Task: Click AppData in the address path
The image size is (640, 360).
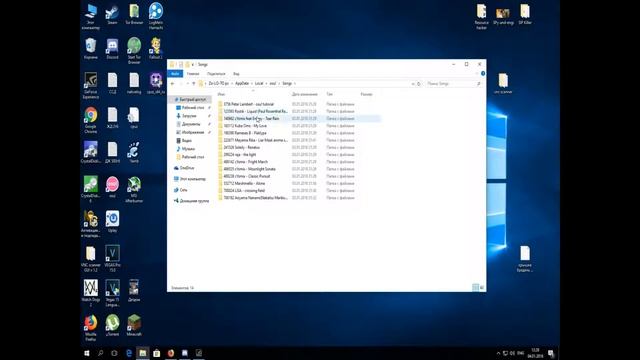Action: [x=242, y=83]
